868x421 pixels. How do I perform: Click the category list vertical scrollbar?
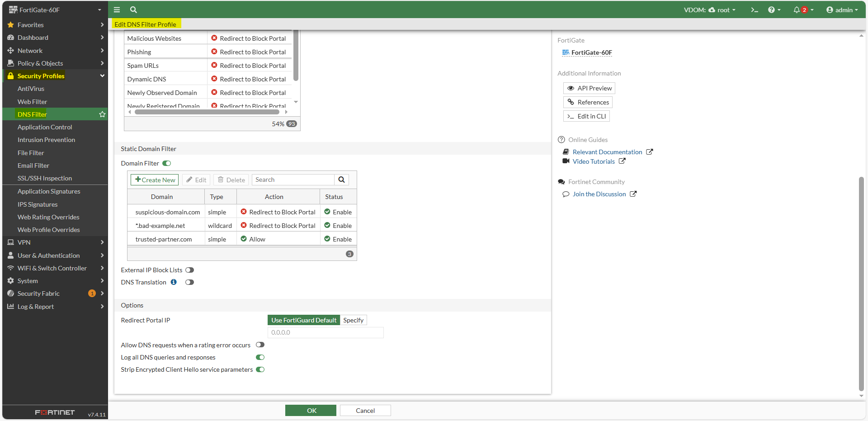click(296, 55)
